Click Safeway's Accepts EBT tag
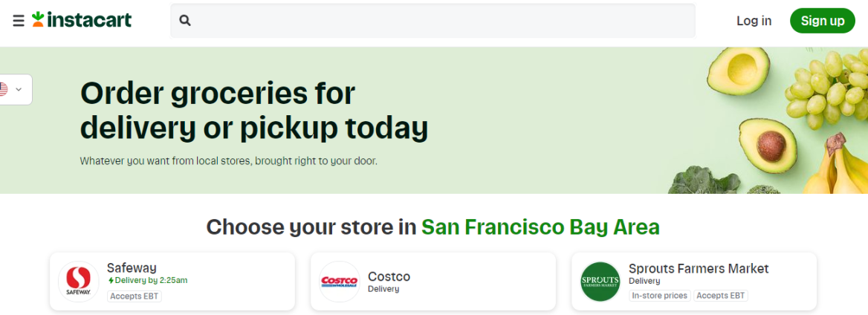868x315 pixels. pos(135,296)
